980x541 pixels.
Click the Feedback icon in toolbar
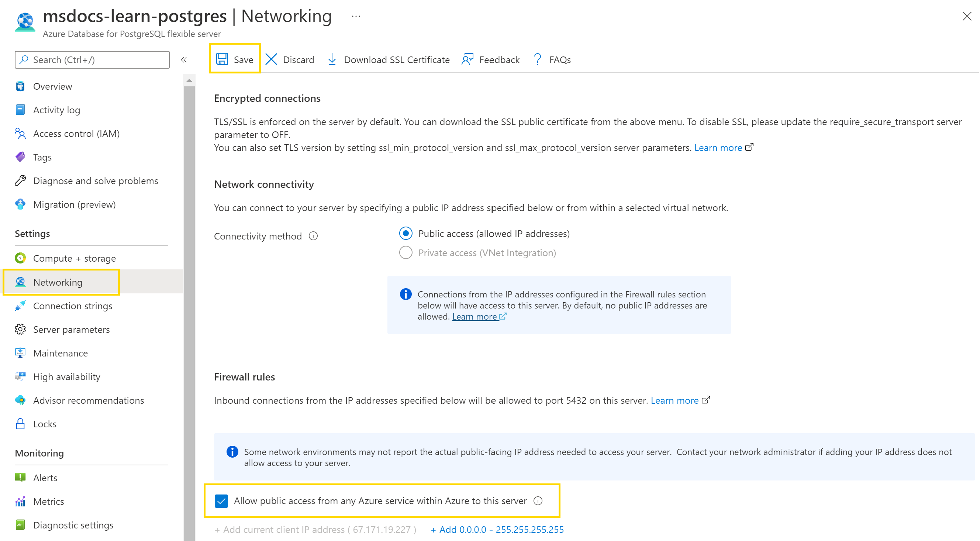click(467, 60)
